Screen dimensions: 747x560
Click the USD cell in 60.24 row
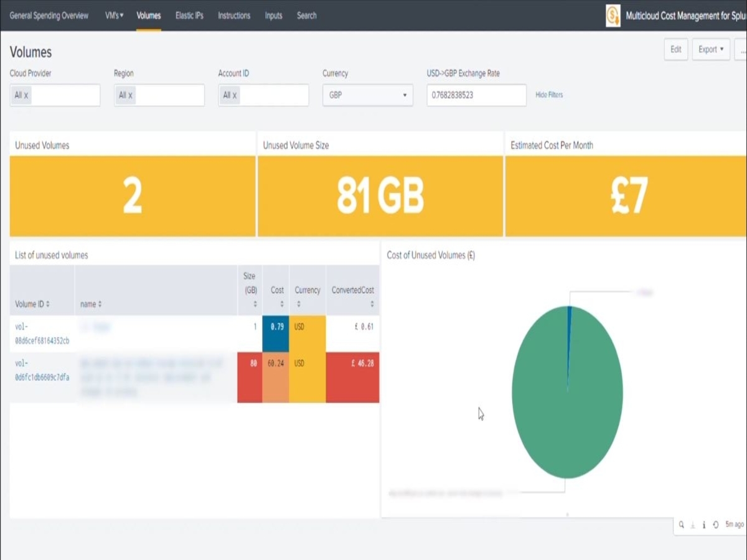pos(308,377)
